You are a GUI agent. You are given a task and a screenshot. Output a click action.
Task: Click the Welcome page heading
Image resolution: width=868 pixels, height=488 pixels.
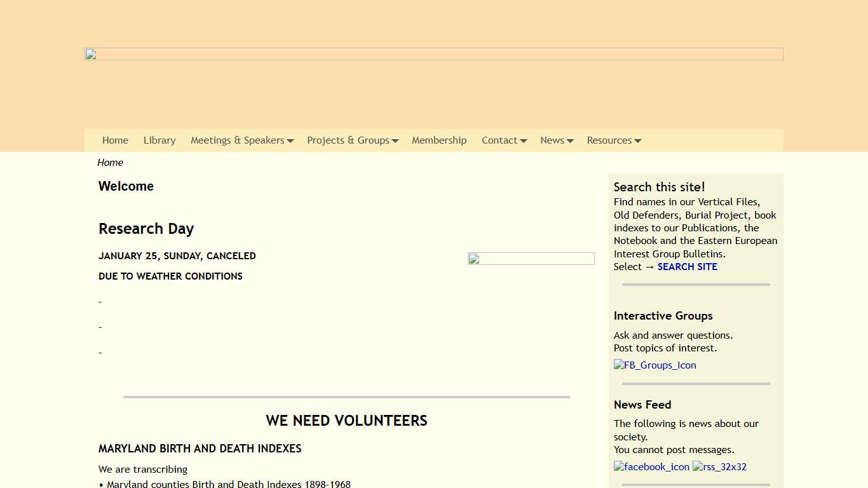126,186
